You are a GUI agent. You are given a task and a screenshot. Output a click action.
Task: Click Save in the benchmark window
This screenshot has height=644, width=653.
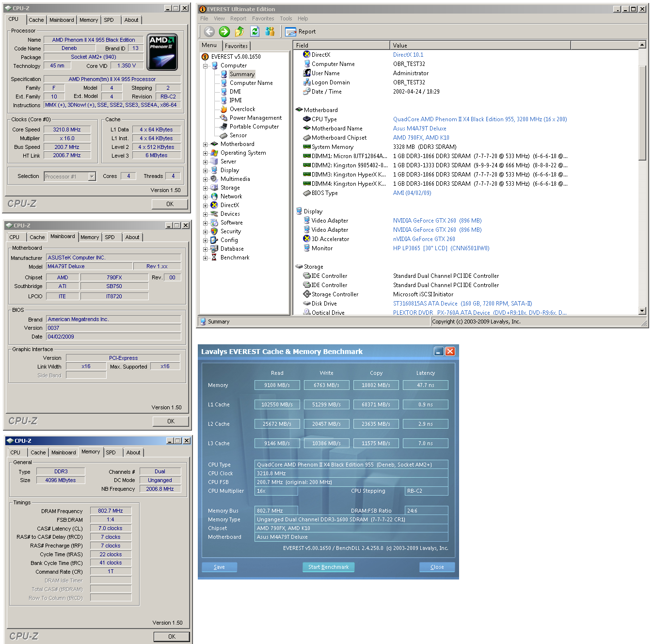[x=219, y=567]
